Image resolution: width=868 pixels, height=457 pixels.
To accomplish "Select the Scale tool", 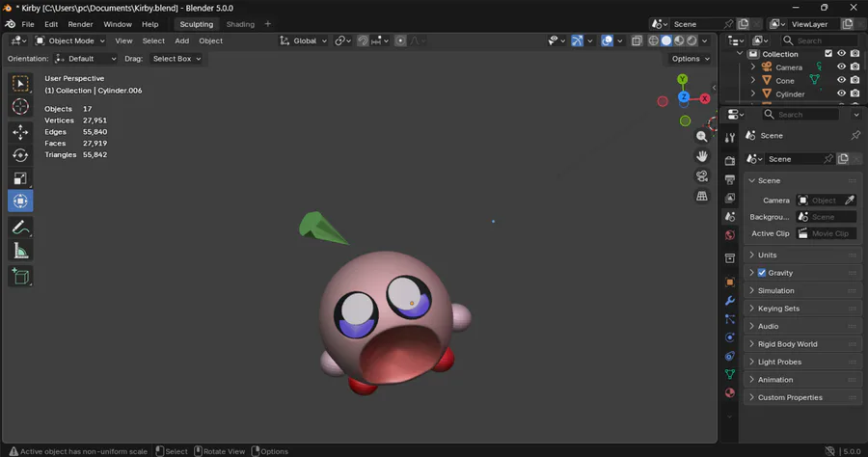I will pos(20,178).
